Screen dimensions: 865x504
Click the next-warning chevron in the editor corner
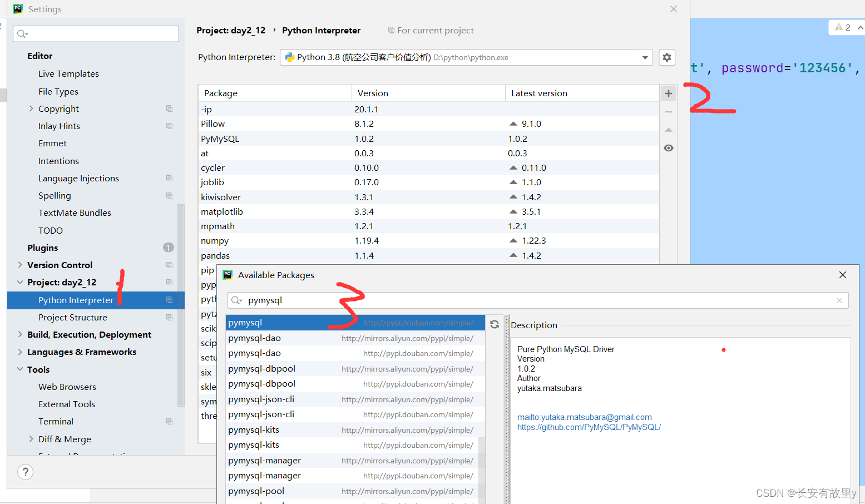pyautogui.click(x=860, y=27)
